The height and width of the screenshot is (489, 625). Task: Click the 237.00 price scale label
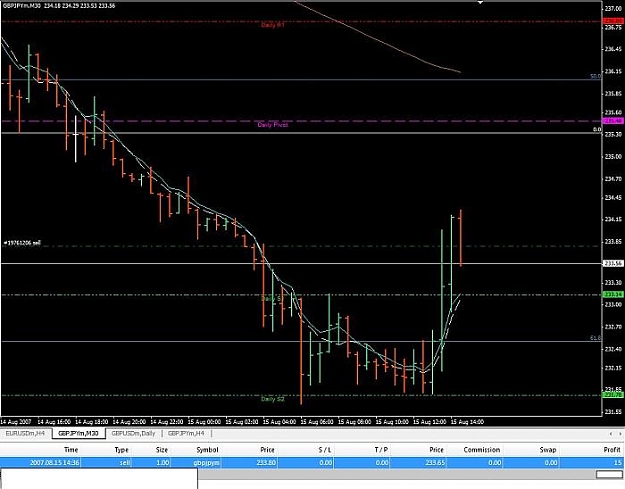[x=613, y=8]
